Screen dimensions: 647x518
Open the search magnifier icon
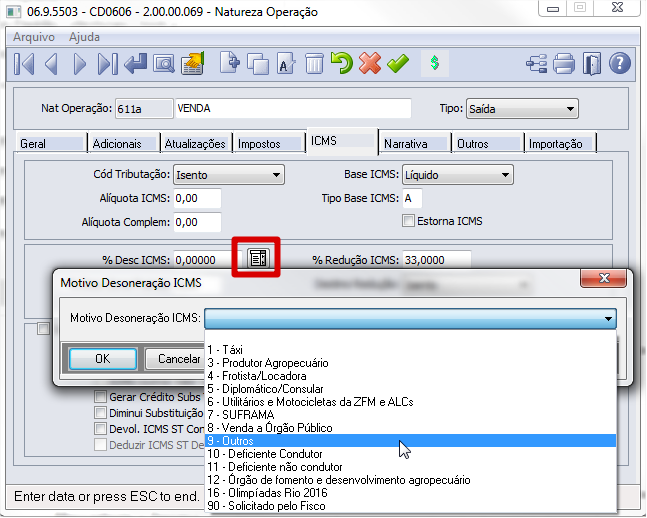[x=164, y=64]
